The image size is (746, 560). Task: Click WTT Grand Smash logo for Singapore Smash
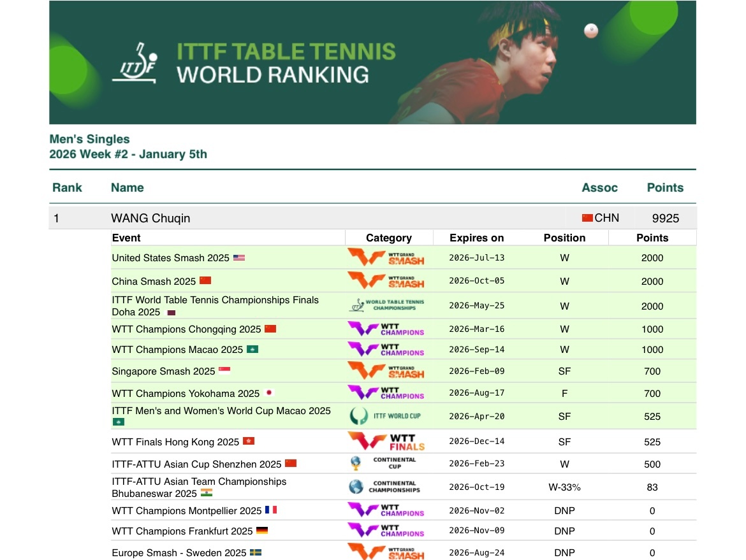point(386,371)
